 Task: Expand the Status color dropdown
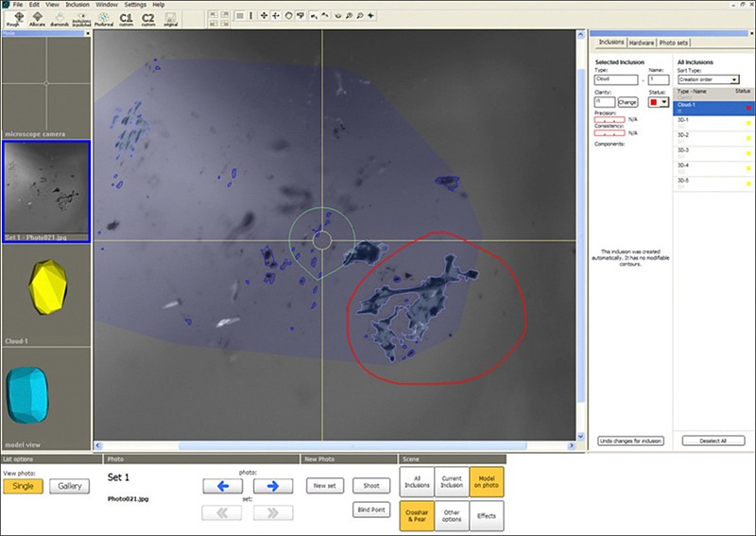click(665, 101)
